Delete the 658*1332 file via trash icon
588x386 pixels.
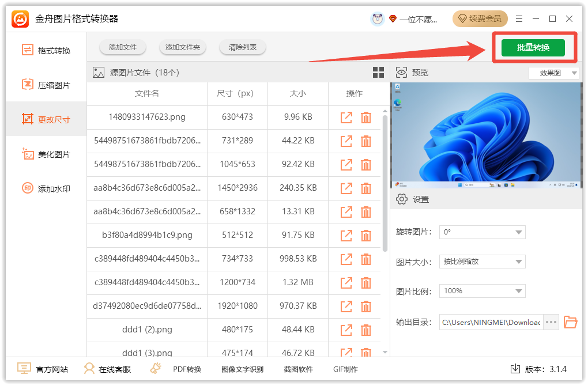click(x=366, y=212)
